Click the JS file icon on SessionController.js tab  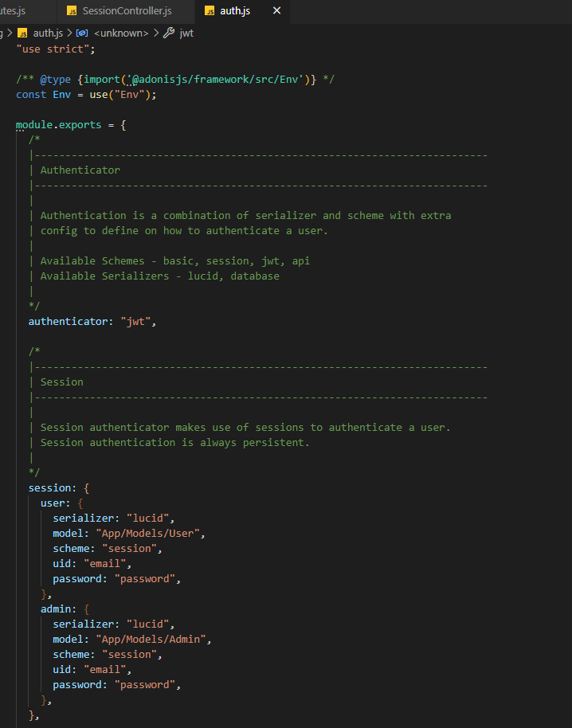click(72, 10)
